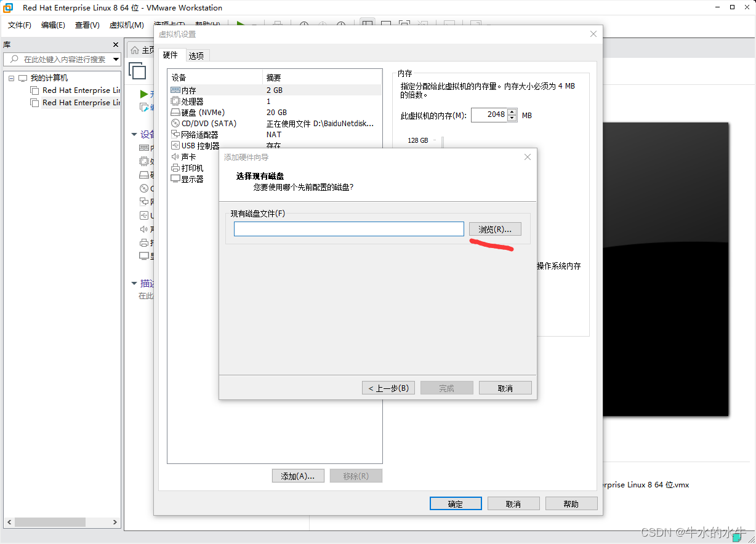Focus the existing disk file path field
Viewport: 756px width, 544px height.
click(348, 229)
